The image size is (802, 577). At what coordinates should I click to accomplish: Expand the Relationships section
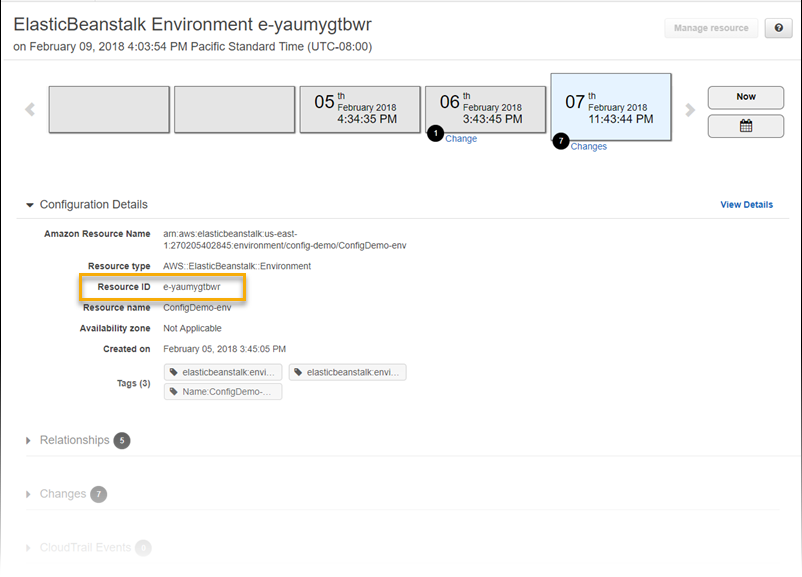pos(74,440)
